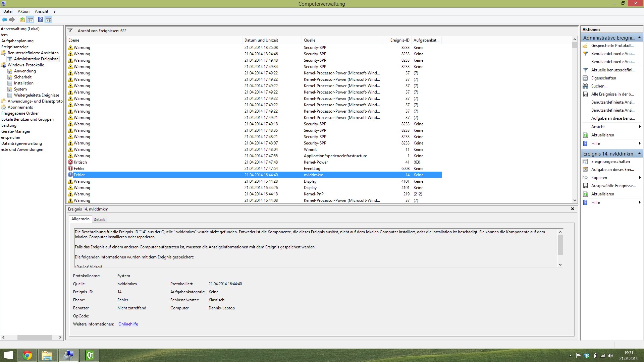Click the up one level folder icon
The height and width of the screenshot is (362, 644).
tap(22, 20)
